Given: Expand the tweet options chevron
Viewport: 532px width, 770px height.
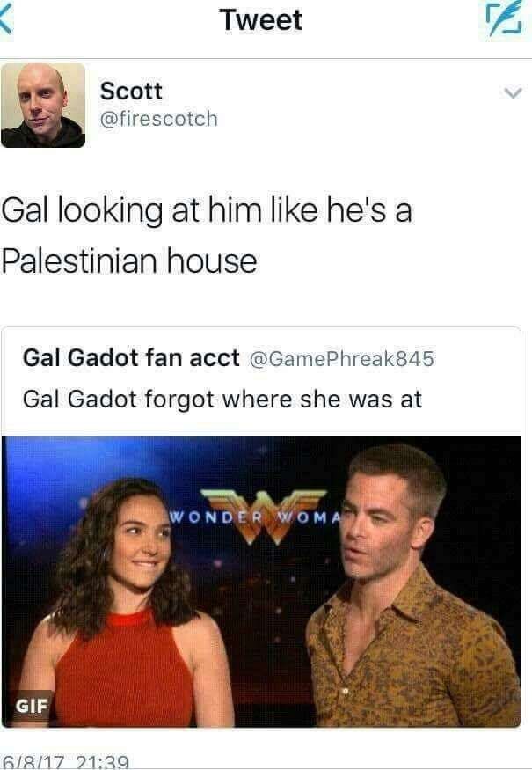Looking at the screenshot, I should 513,92.
